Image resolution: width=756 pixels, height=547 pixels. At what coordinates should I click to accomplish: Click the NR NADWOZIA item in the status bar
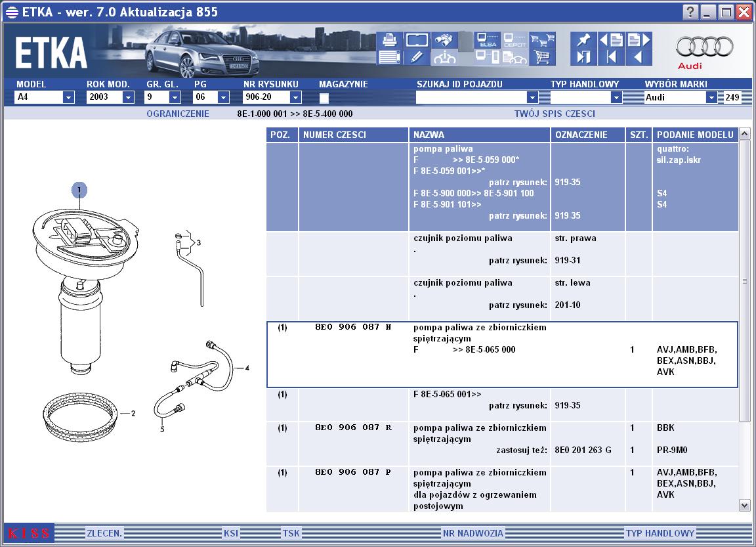473,533
